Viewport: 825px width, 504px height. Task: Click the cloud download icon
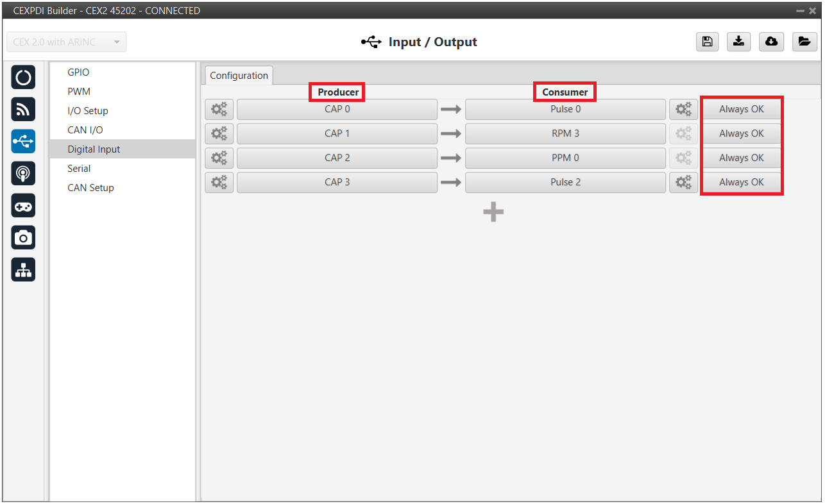click(771, 42)
